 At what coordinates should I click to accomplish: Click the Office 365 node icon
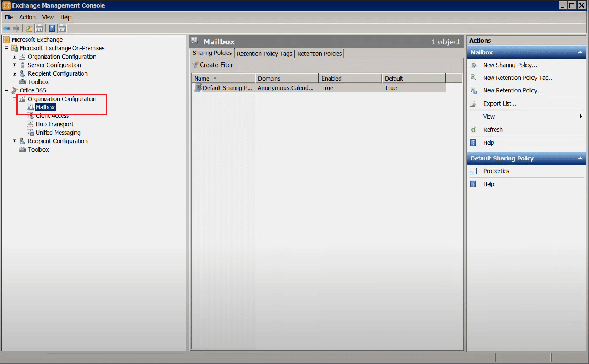click(x=14, y=90)
